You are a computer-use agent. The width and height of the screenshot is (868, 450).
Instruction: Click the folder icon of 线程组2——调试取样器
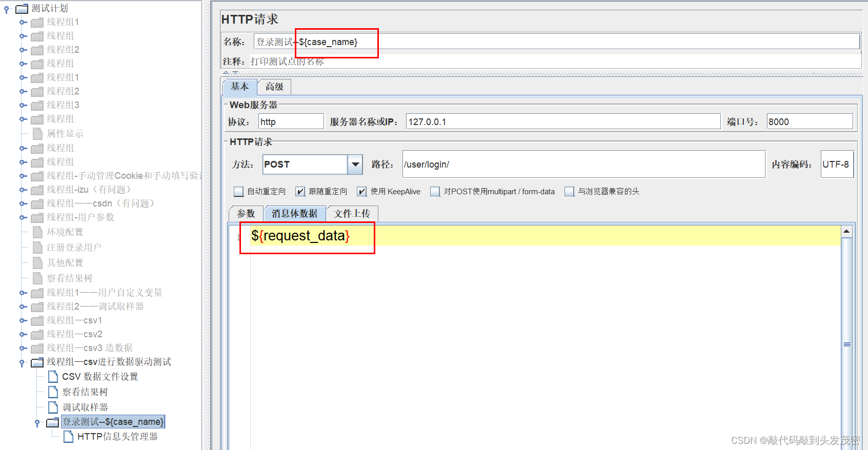pyautogui.click(x=37, y=306)
